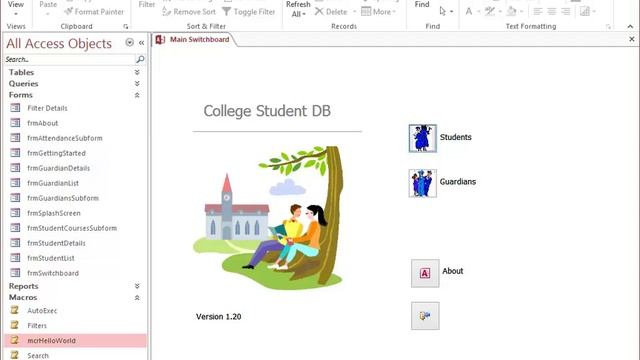Viewport: 640px width, 360px height.
Task: Click the Students label
Action: click(456, 137)
